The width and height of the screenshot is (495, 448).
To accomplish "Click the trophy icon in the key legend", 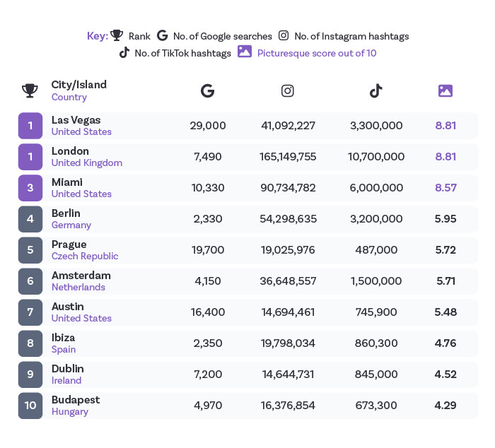I will click(117, 35).
